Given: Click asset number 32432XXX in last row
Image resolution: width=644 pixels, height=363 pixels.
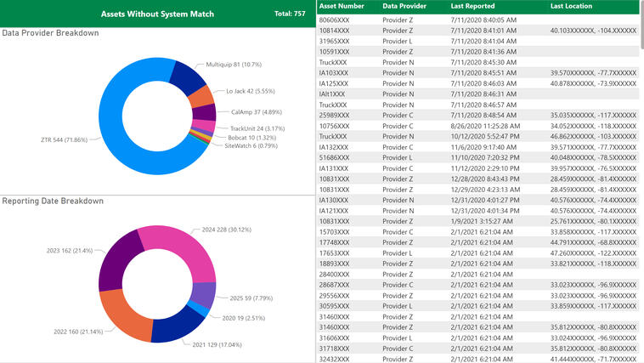Looking at the screenshot, I should click(x=332, y=358).
